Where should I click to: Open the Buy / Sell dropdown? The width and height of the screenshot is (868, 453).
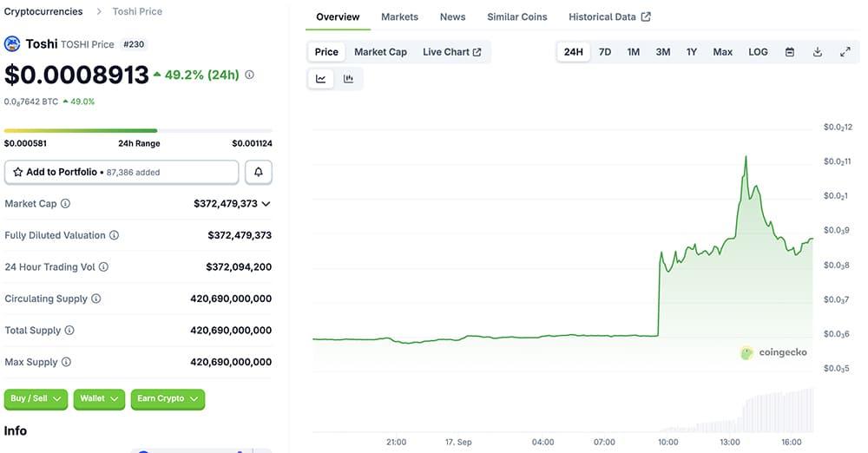[36, 399]
